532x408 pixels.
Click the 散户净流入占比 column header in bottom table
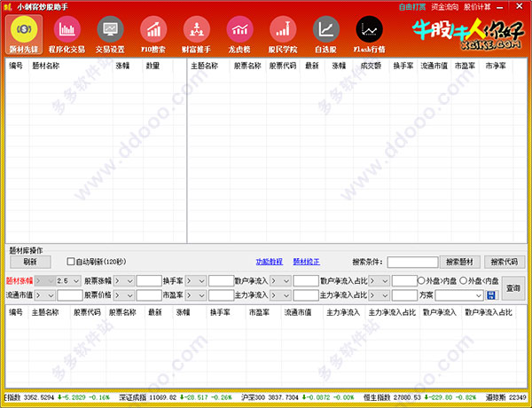(x=489, y=312)
